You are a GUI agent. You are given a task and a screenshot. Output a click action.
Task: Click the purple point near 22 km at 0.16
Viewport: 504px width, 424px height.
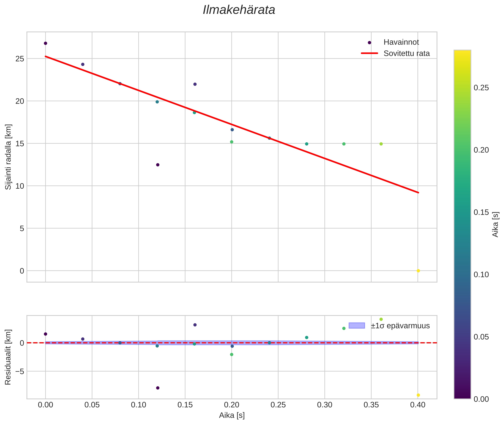(x=195, y=84)
